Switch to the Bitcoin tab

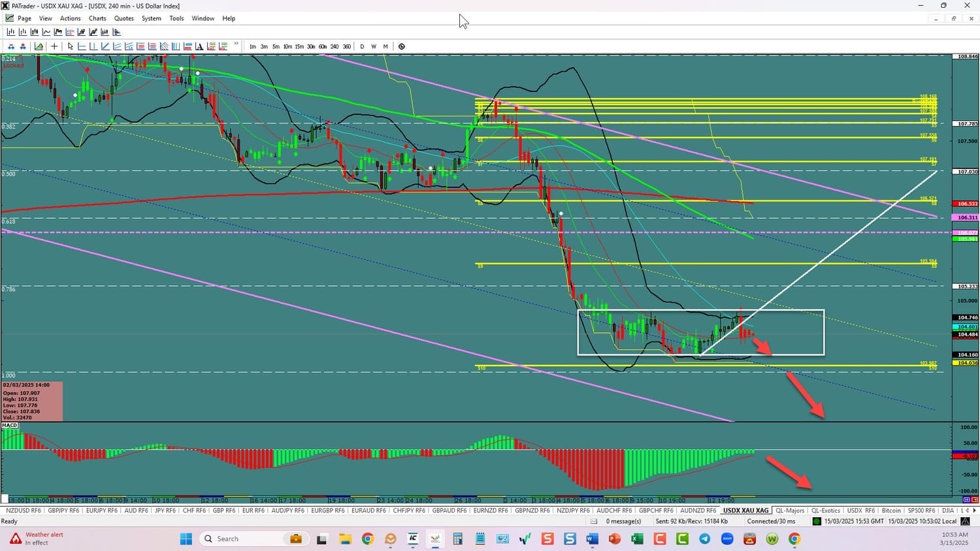pos(891,510)
